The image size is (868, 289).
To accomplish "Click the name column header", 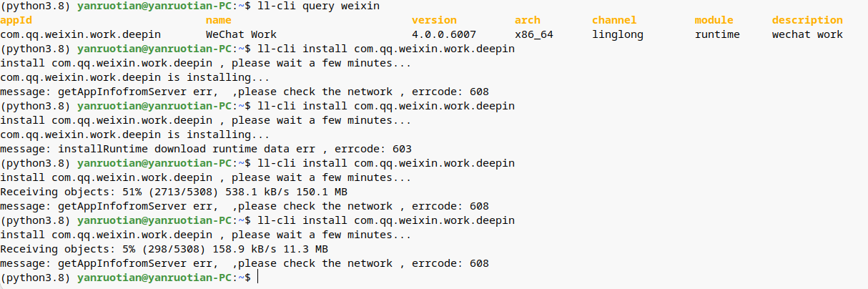I will click(218, 20).
